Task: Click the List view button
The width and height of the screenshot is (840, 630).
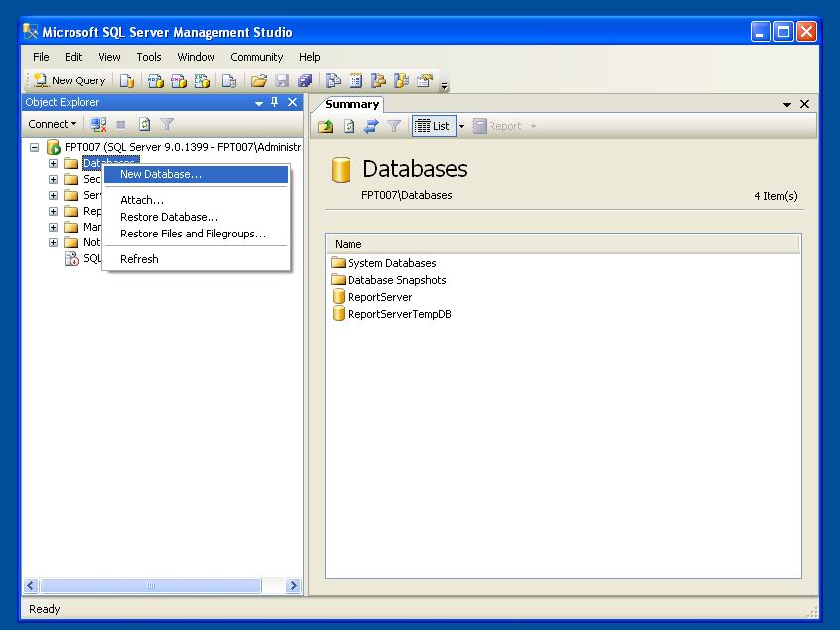Action: (x=433, y=126)
